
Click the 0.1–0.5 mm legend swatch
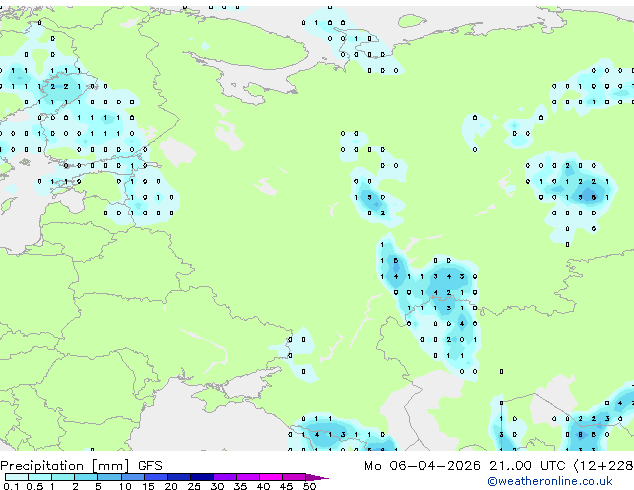coord(17,477)
